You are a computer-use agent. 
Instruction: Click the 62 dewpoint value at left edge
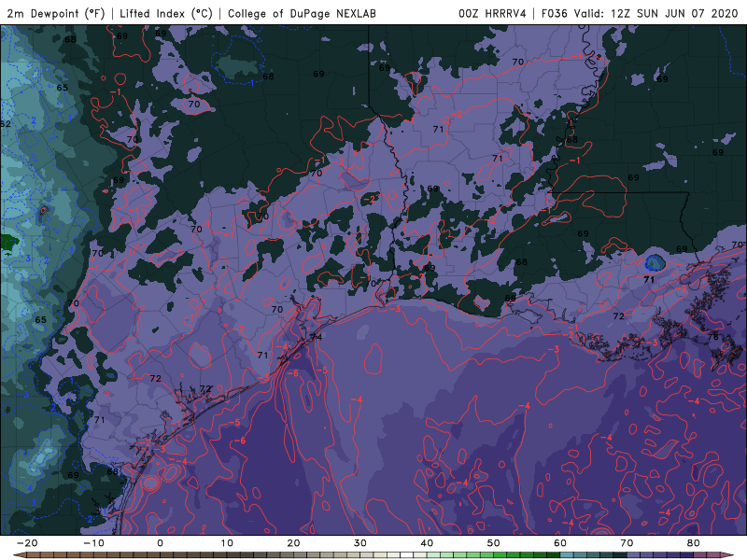[6, 124]
